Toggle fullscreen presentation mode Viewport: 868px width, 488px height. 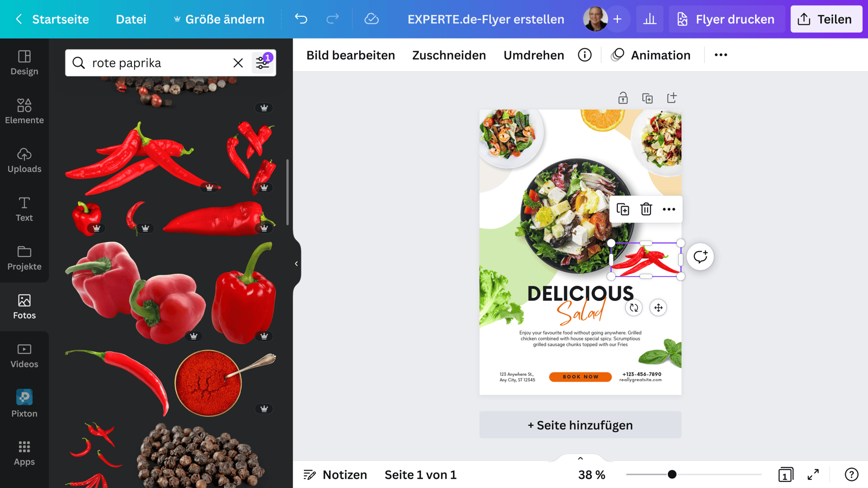coord(813,474)
